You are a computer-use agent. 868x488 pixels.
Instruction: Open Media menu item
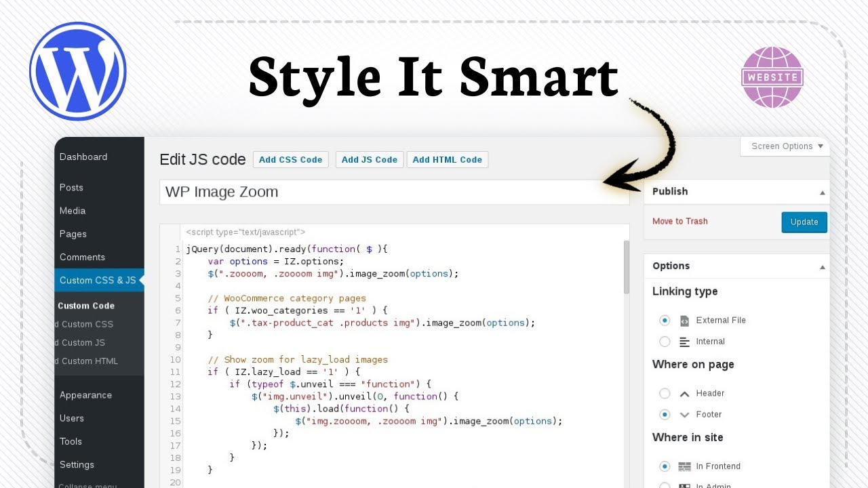[73, 211]
